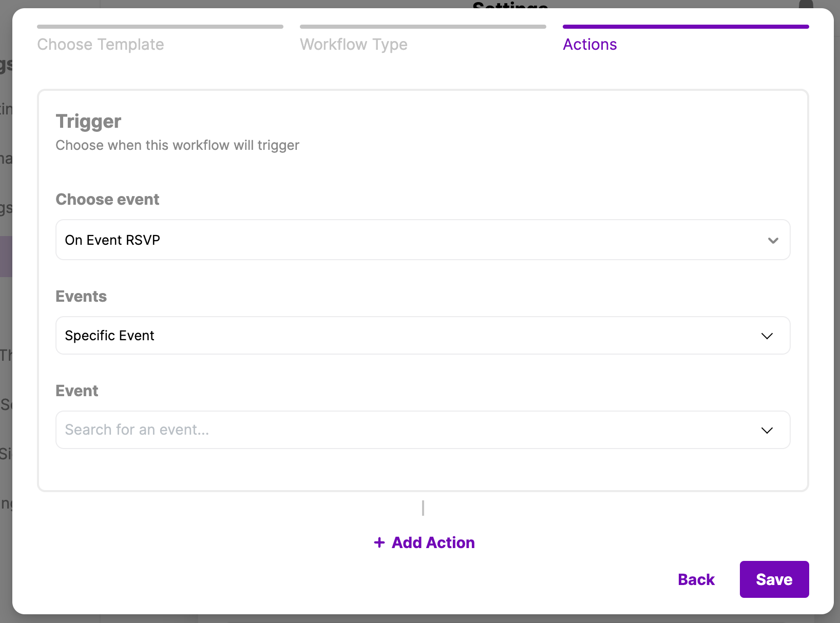Save the workflow
This screenshot has height=623, width=840.
pyautogui.click(x=774, y=579)
